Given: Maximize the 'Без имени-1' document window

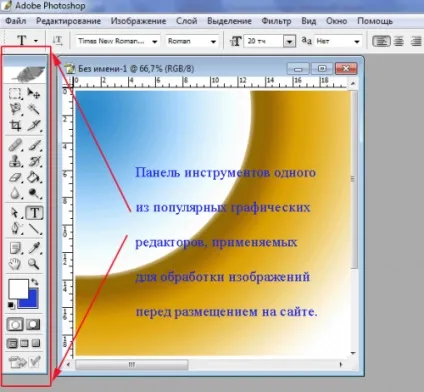Looking at the screenshot, I should [x=322, y=69].
